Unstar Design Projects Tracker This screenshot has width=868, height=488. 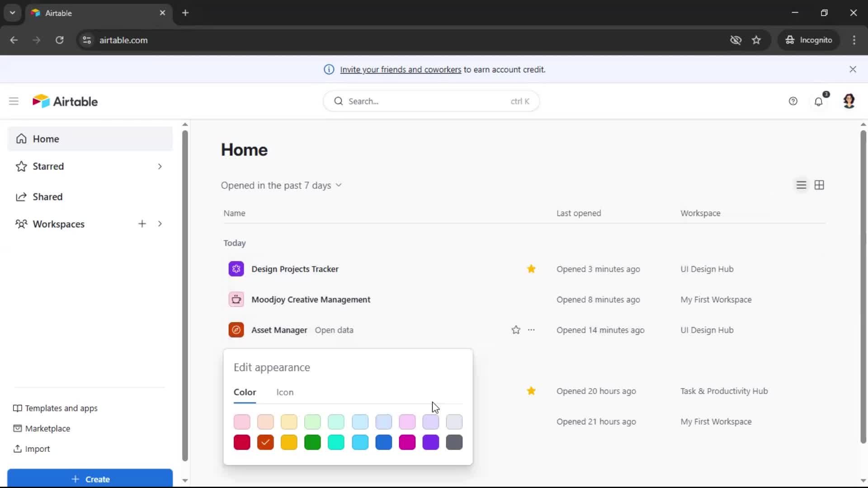[531, 269]
